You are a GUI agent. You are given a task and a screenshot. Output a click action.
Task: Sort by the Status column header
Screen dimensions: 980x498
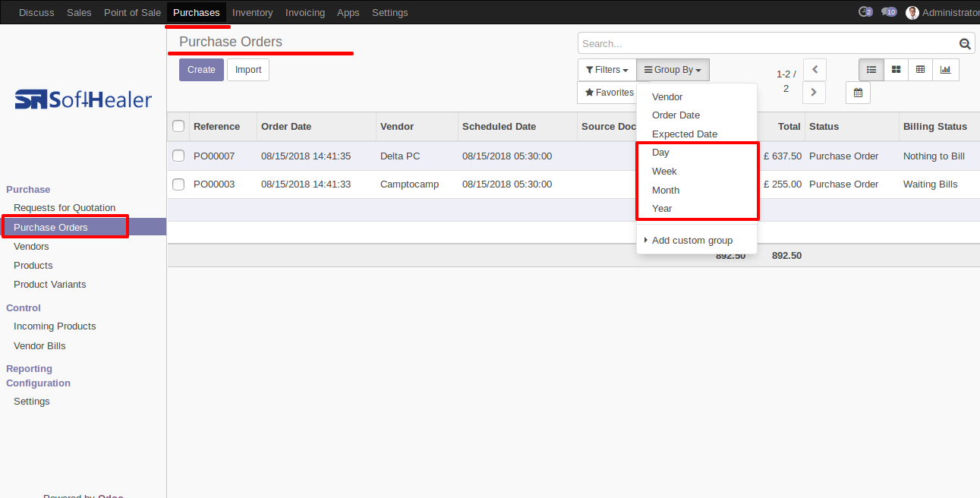pyautogui.click(x=824, y=126)
